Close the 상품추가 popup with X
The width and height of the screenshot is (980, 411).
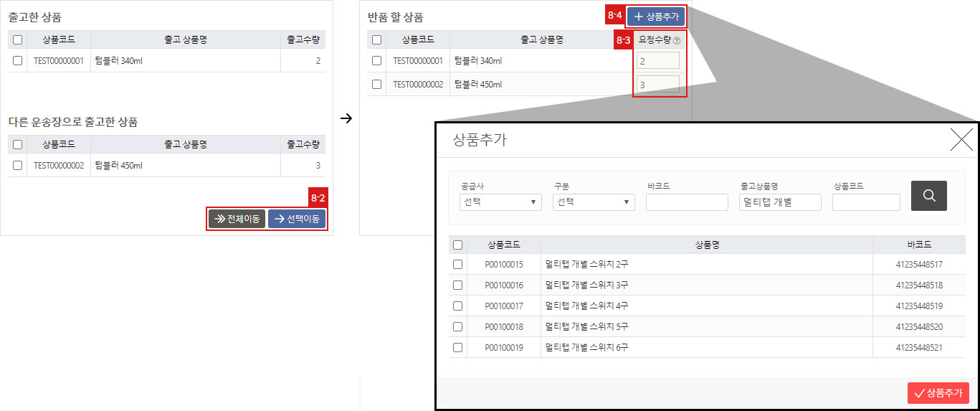tap(961, 139)
